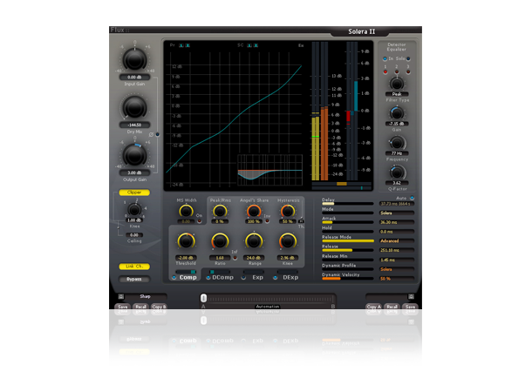
Task: Click the Output Gain knob
Action: [x=134, y=155]
